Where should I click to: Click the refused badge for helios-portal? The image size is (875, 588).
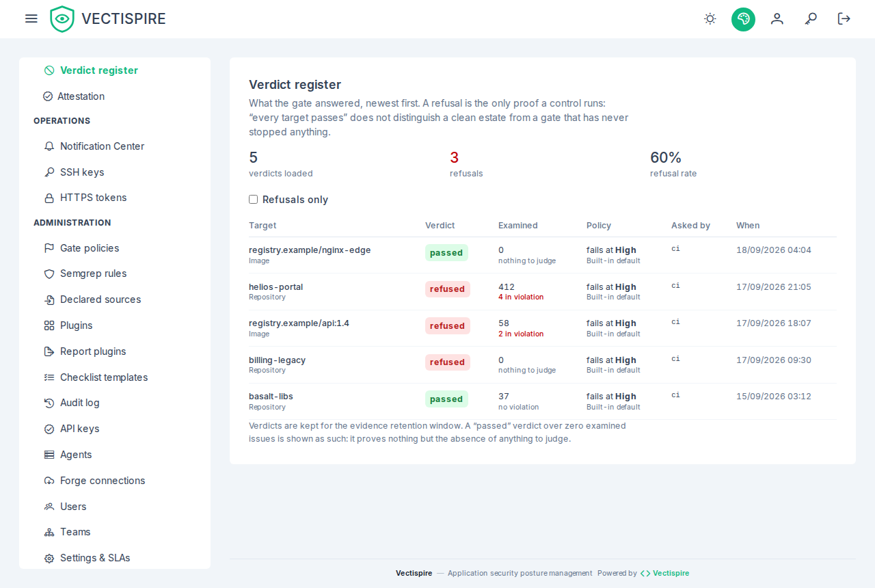point(448,289)
